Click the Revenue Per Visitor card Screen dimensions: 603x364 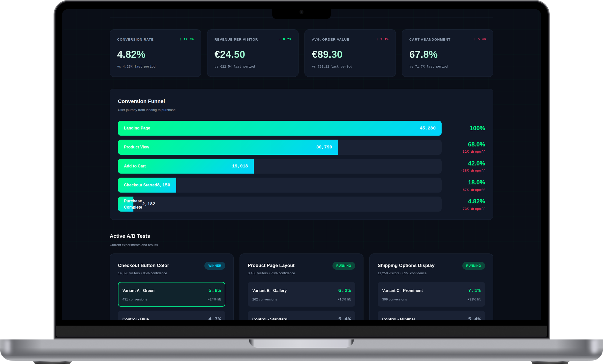point(252,53)
